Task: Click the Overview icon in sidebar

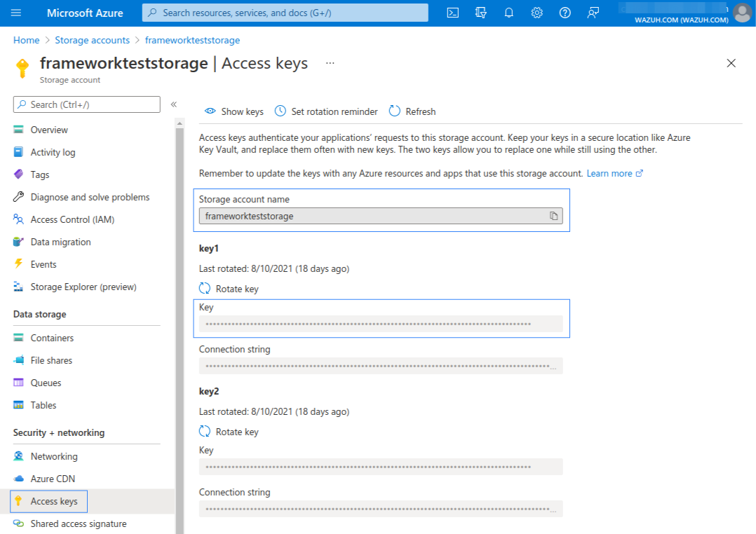Action: 18,130
